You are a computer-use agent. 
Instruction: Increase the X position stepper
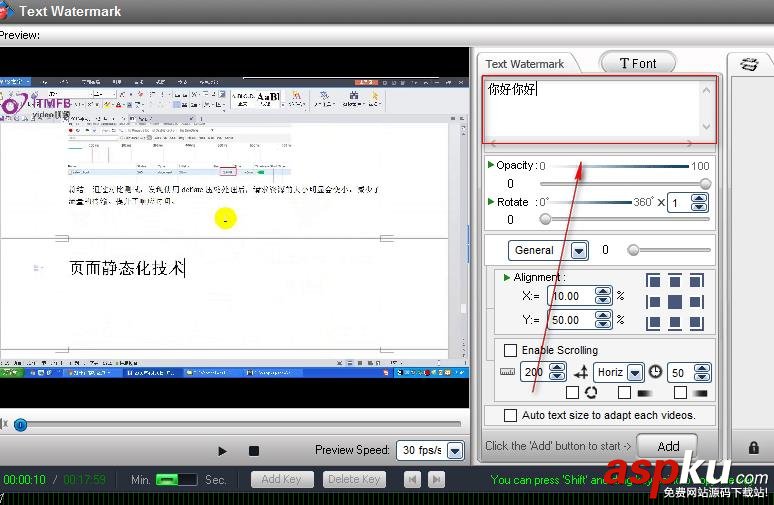(603, 292)
